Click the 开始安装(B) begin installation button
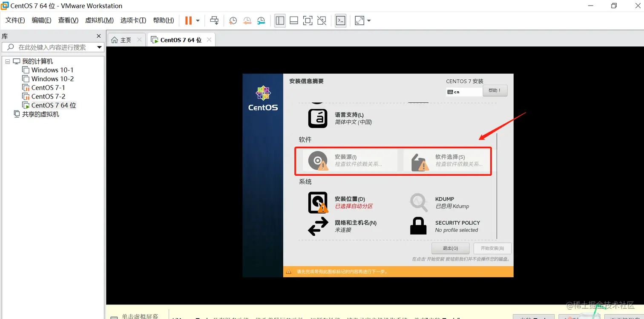The height and width of the screenshot is (319, 644). pos(492,248)
